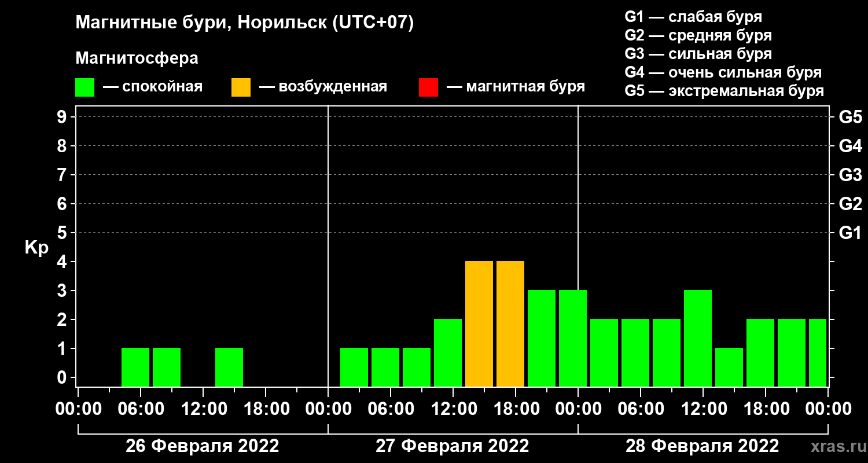Select the legend label "— спокойная"
Image resolution: width=868 pixels, height=463 pixels.
click(x=153, y=87)
